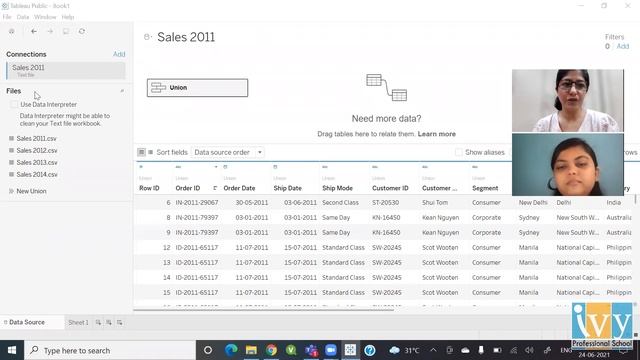This screenshot has height=360, width=640.
Task: Add a new connection
Action: point(119,54)
